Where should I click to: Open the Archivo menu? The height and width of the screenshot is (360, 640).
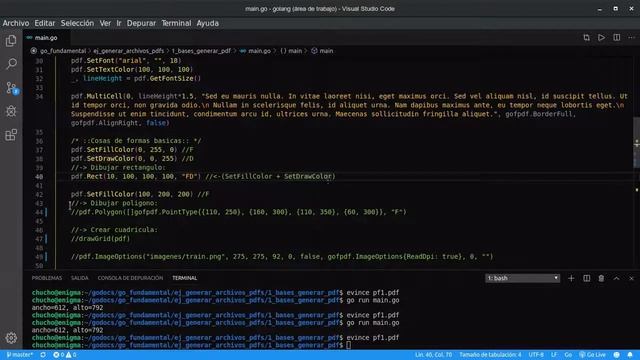click(16, 23)
